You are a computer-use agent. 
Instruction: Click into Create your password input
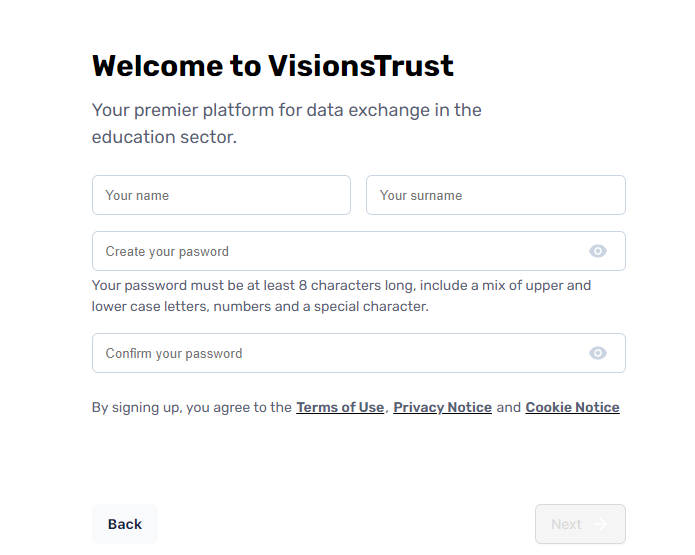tap(359, 251)
